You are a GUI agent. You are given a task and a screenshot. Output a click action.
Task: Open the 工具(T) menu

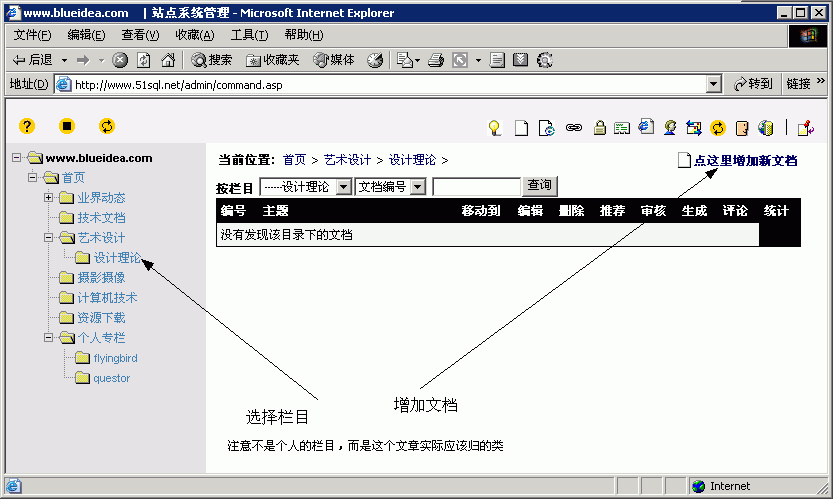(249, 35)
